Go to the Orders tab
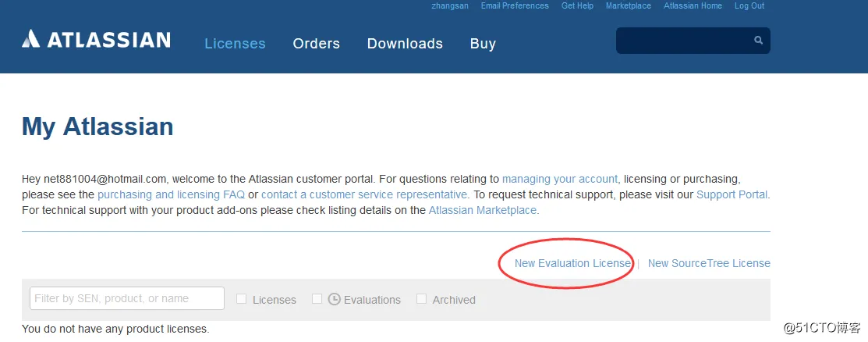This screenshot has height=342, width=868. coord(316,44)
